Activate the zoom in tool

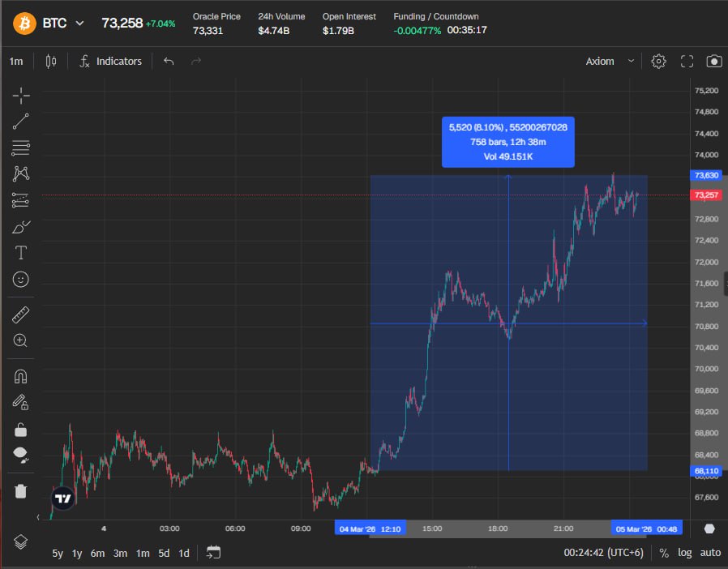pyautogui.click(x=21, y=340)
